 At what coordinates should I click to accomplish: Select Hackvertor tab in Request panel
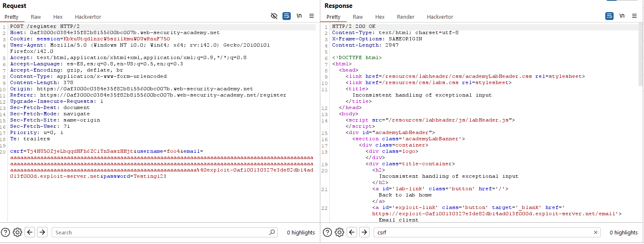click(x=88, y=17)
